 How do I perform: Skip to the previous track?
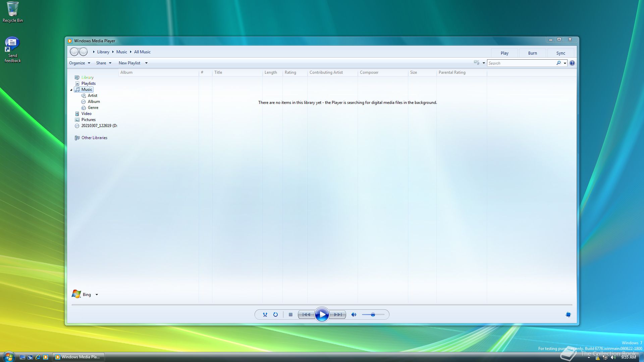306,315
